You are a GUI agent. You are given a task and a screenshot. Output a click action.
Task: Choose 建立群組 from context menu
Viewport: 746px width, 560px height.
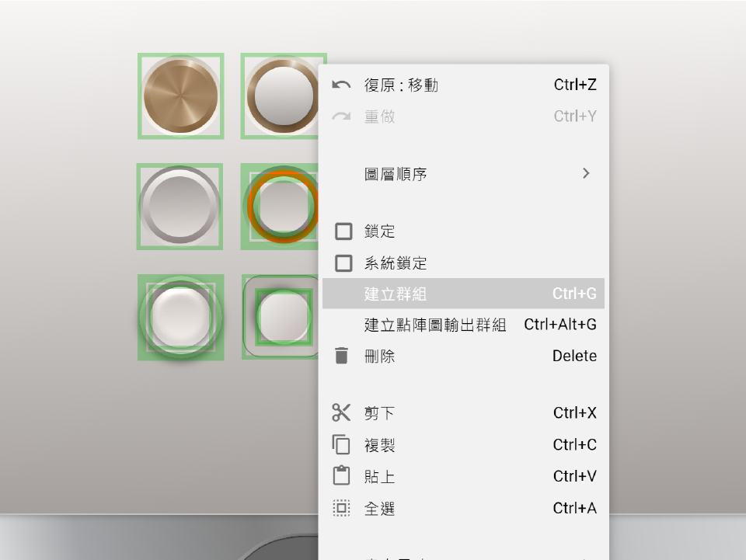tap(396, 294)
